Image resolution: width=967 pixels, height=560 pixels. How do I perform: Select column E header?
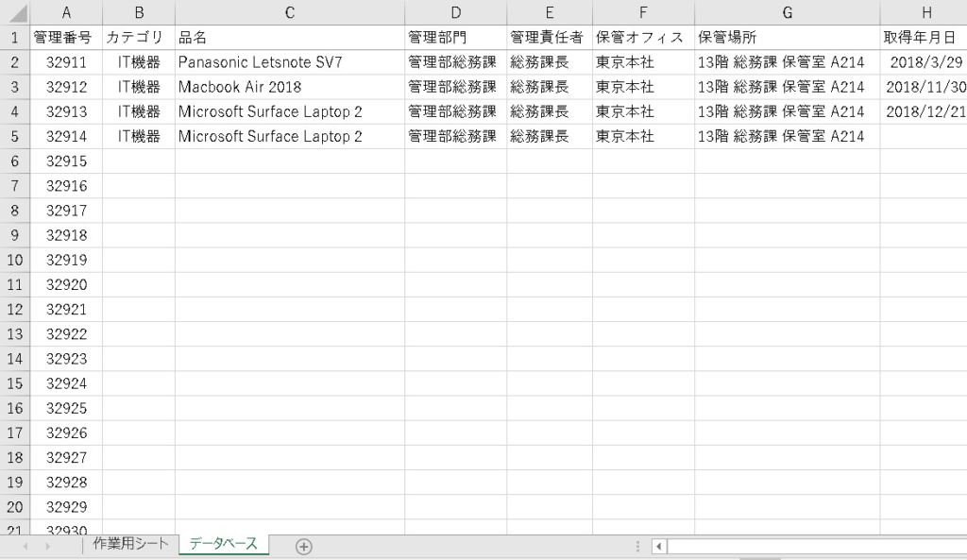point(549,12)
